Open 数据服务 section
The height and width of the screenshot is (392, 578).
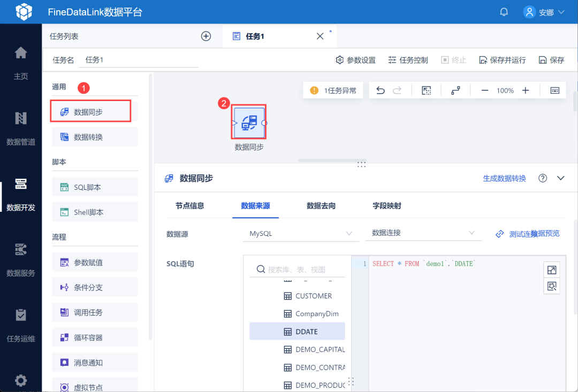(21, 260)
